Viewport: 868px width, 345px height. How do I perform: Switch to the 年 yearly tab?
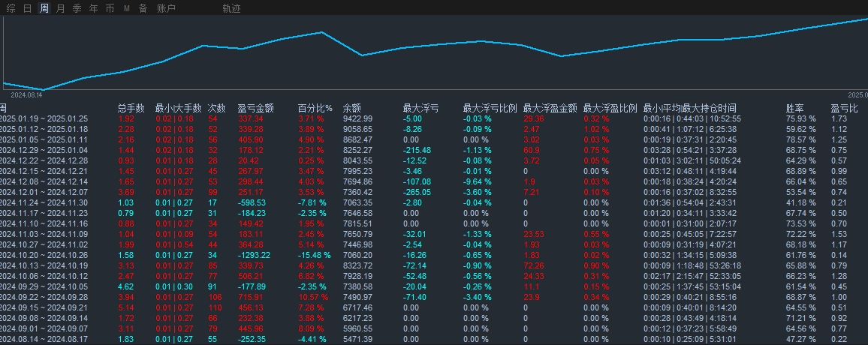click(x=94, y=8)
